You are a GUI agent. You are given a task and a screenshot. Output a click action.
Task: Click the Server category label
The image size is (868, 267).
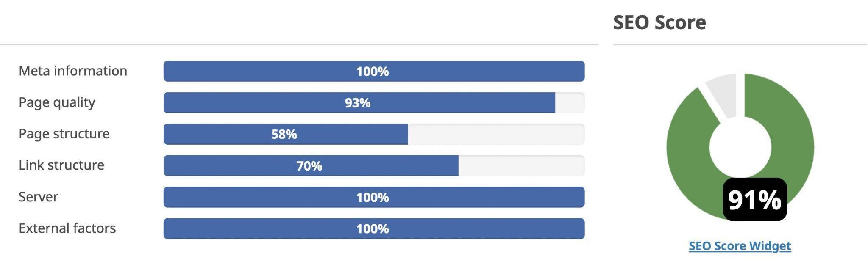click(x=37, y=196)
